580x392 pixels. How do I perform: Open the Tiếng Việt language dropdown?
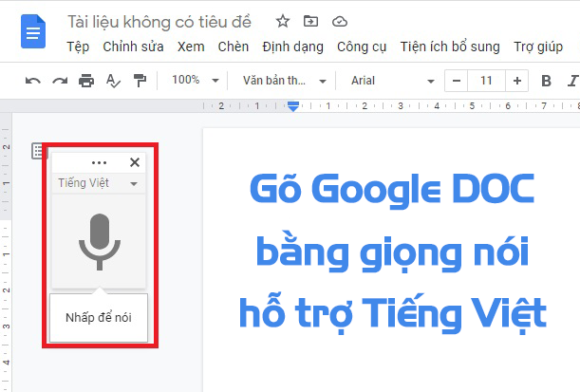[99, 183]
